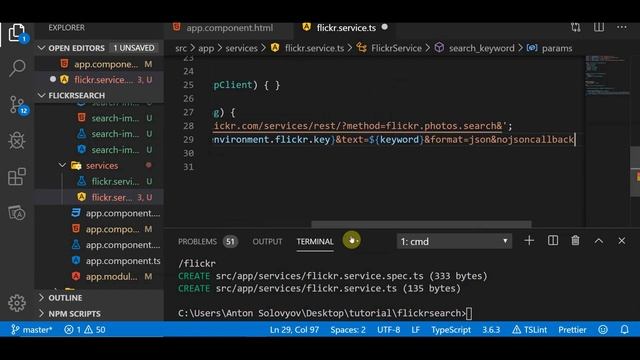Open the Debug view bug icon
The width and height of the screenshot is (640, 360).
click(17, 140)
